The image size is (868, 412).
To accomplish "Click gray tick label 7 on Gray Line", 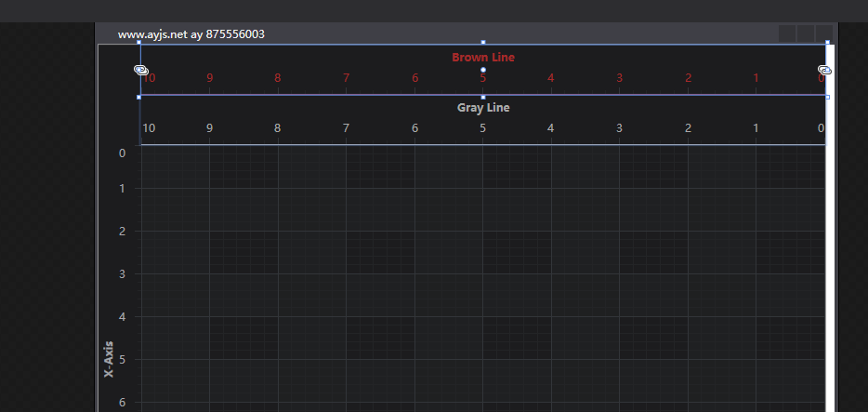I will click(346, 128).
